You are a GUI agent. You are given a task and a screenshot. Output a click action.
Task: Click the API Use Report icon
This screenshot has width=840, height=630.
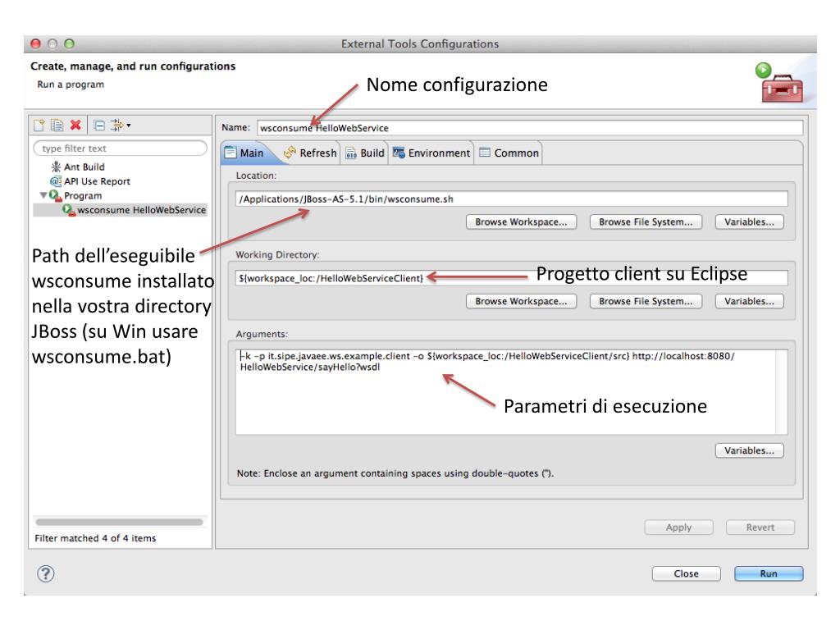pyautogui.click(x=55, y=181)
